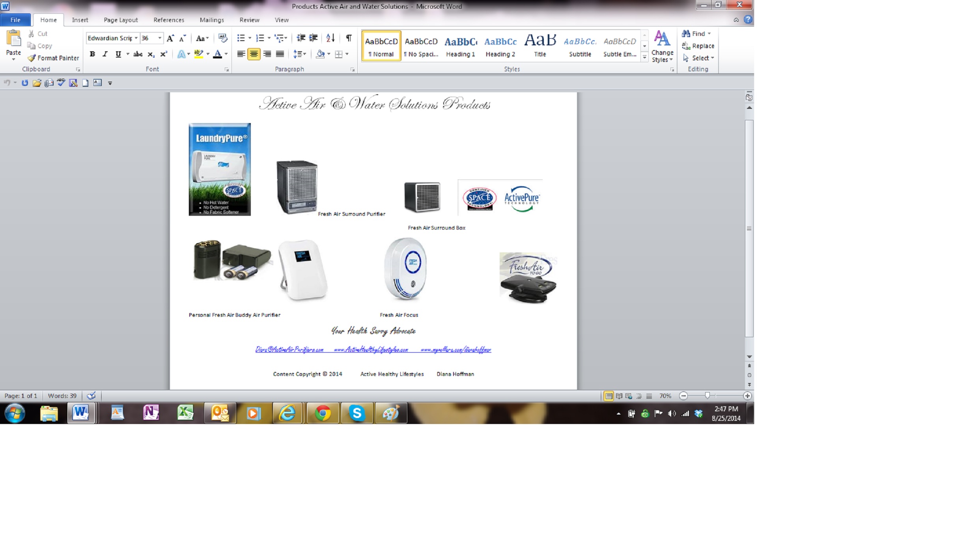Image resolution: width=980 pixels, height=551 pixels.
Task: Toggle Print Layout view button
Action: [609, 396]
